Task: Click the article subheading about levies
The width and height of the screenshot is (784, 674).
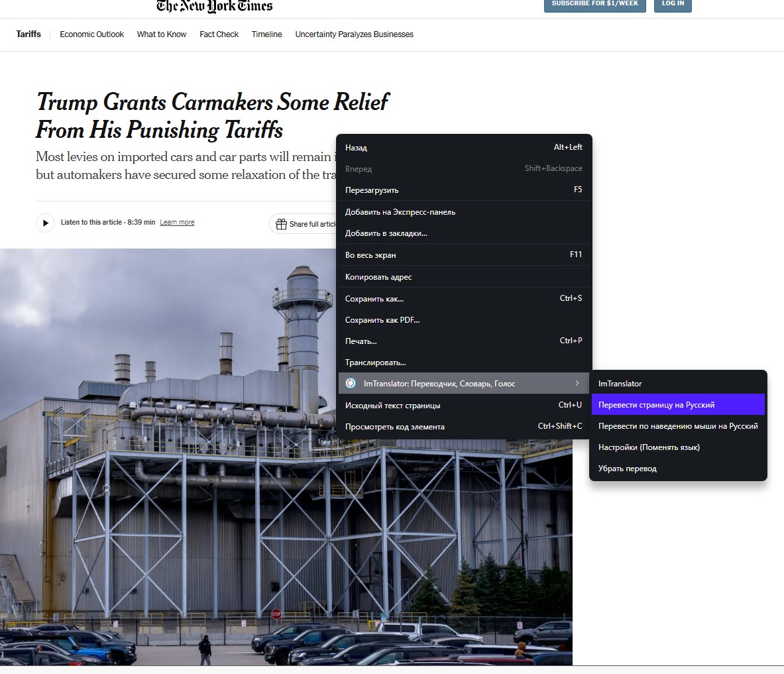Action: (186, 166)
